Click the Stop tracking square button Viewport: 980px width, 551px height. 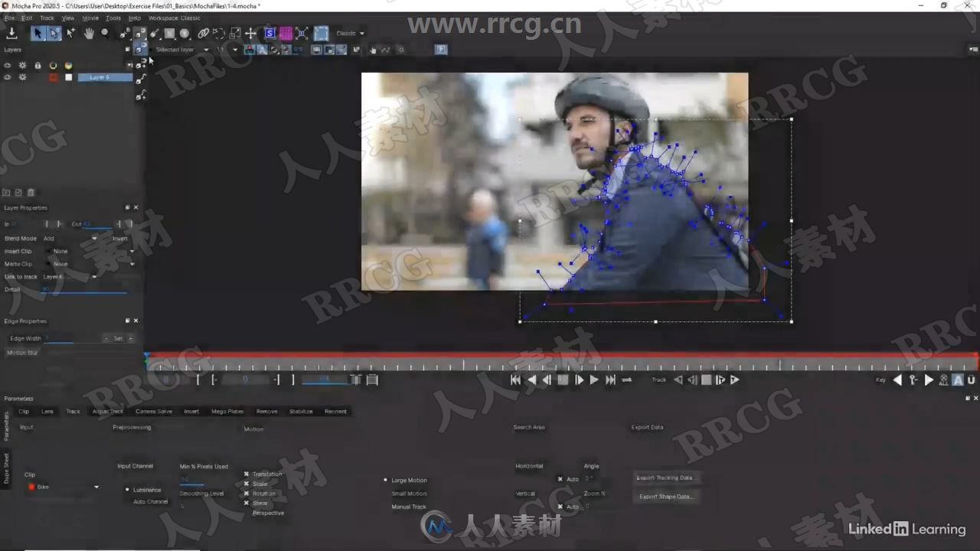point(706,380)
